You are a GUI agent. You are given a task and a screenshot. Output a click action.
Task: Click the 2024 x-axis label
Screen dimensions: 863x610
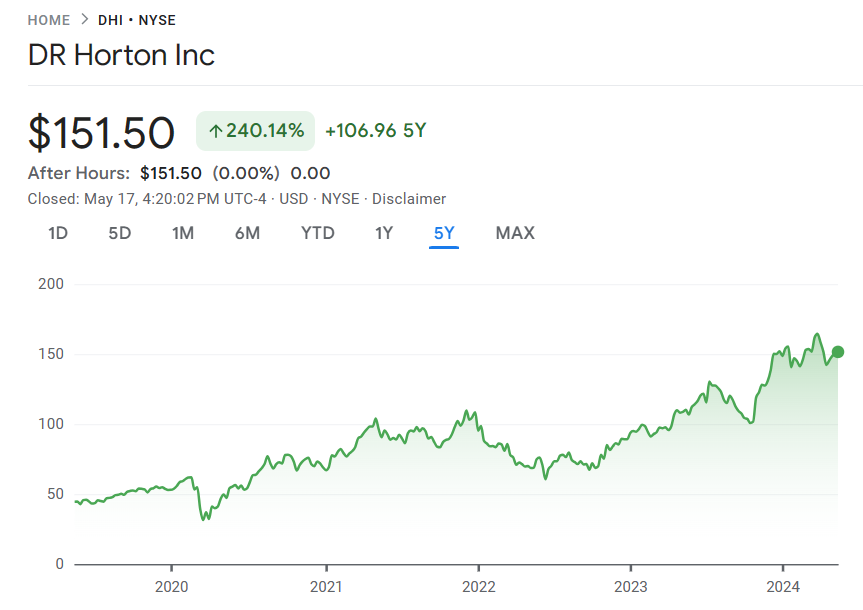point(784,586)
